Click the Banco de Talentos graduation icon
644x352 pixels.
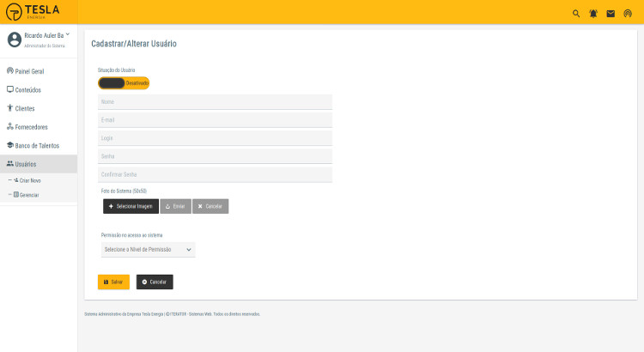pos(9,145)
